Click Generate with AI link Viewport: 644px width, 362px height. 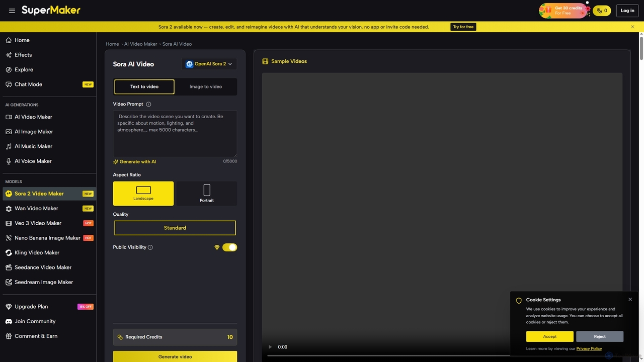point(135,162)
